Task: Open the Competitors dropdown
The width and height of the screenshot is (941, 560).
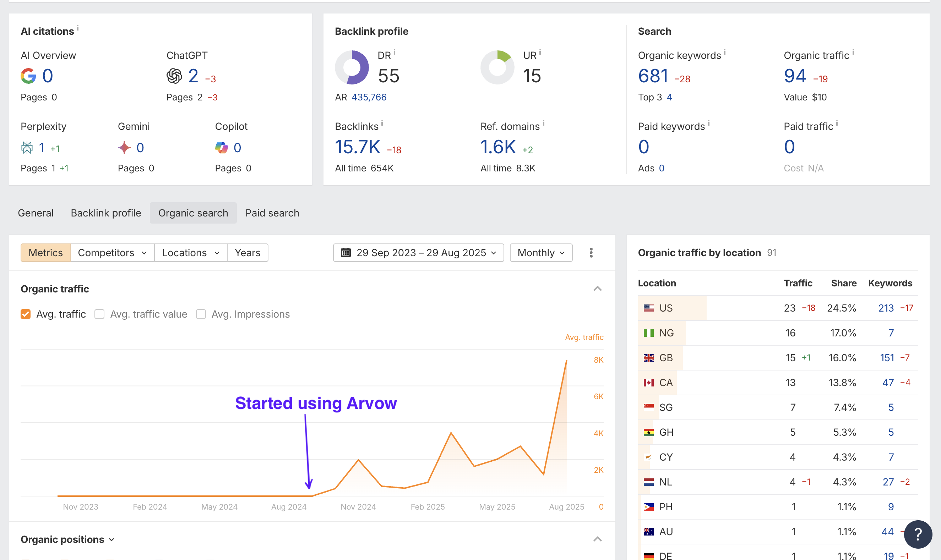Action: point(112,253)
